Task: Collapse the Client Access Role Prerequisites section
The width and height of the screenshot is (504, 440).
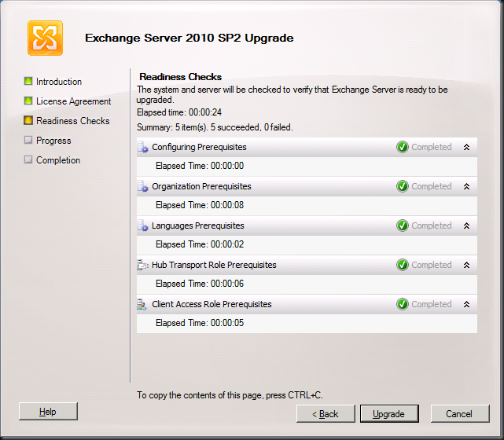Action: [467, 304]
